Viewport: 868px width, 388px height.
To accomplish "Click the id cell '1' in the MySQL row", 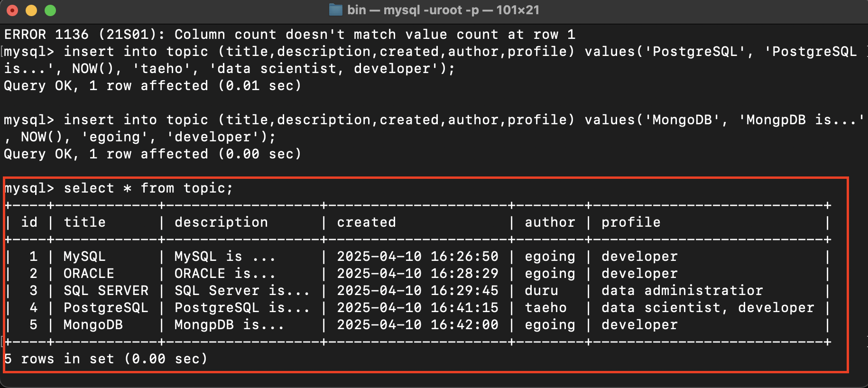I will (33, 257).
